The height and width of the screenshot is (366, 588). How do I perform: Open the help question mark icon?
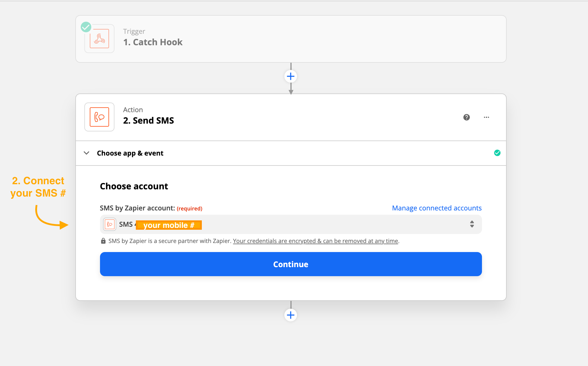pyautogui.click(x=467, y=117)
